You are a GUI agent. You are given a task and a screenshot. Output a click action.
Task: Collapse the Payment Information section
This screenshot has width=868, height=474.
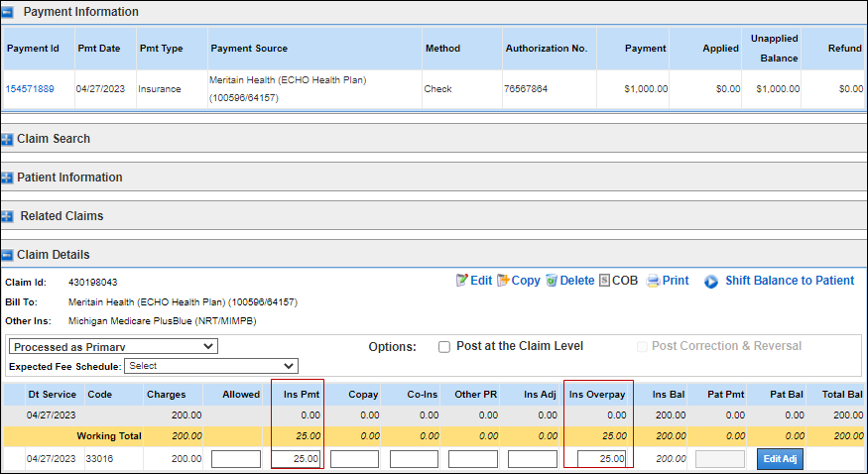[8, 13]
